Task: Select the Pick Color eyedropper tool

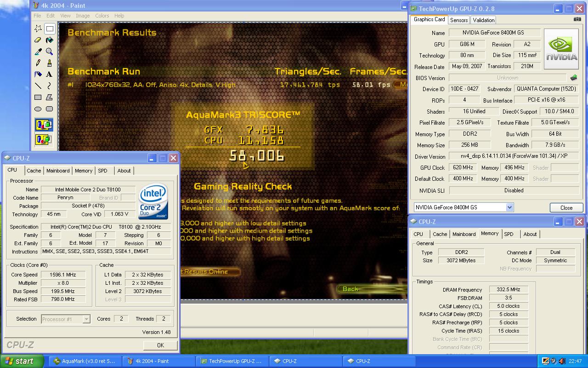Action: point(38,52)
